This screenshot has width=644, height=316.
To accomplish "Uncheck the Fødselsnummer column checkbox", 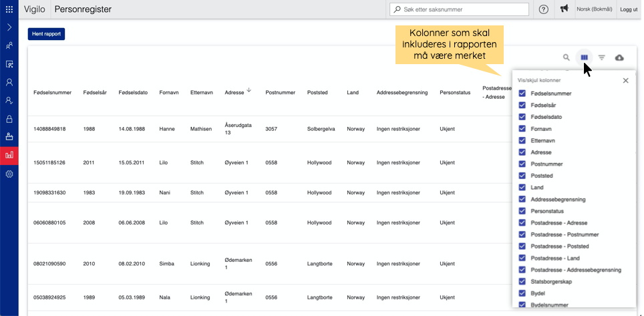I will click(522, 94).
